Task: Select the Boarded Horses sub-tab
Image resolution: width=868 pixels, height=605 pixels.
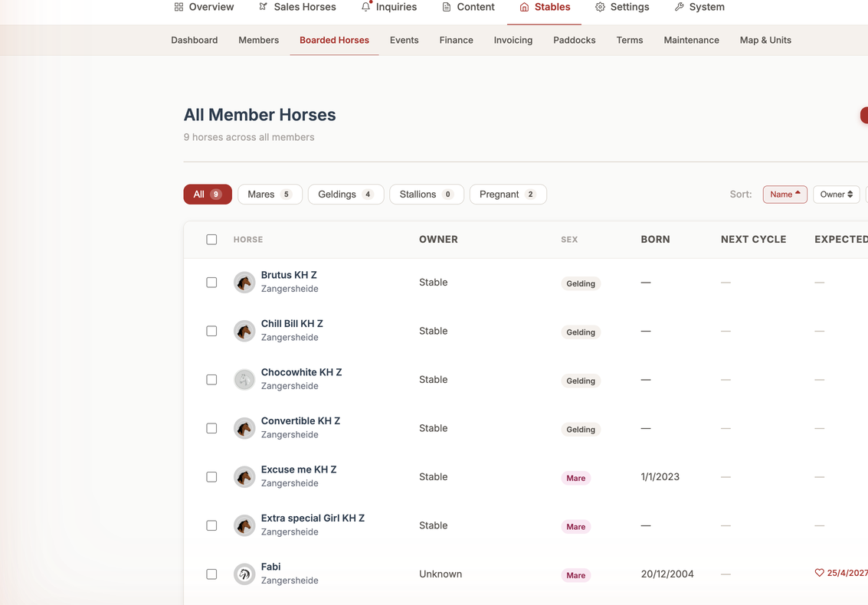Action: pos(334,40)
